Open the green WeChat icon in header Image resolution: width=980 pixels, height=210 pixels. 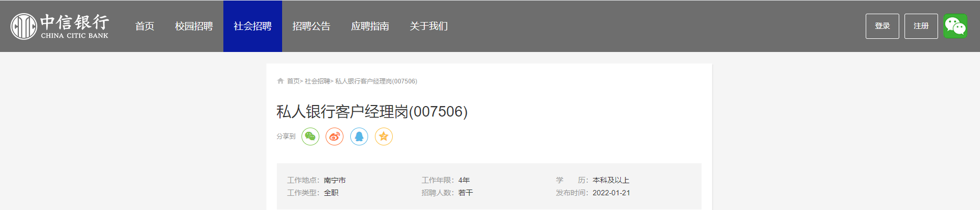[955, 26]
